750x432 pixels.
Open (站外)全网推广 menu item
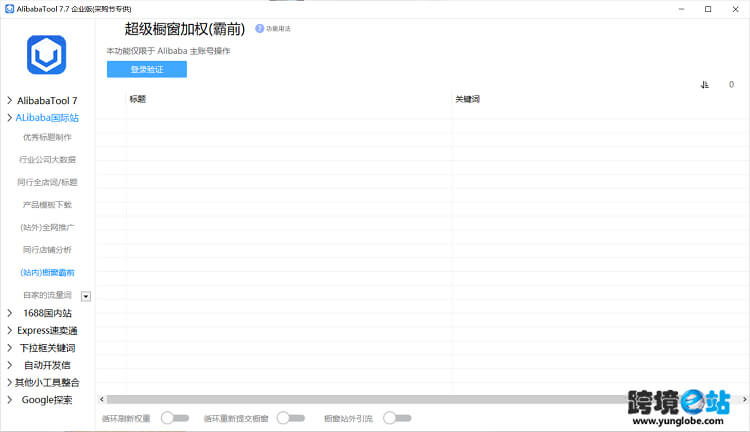coord(47,227)
